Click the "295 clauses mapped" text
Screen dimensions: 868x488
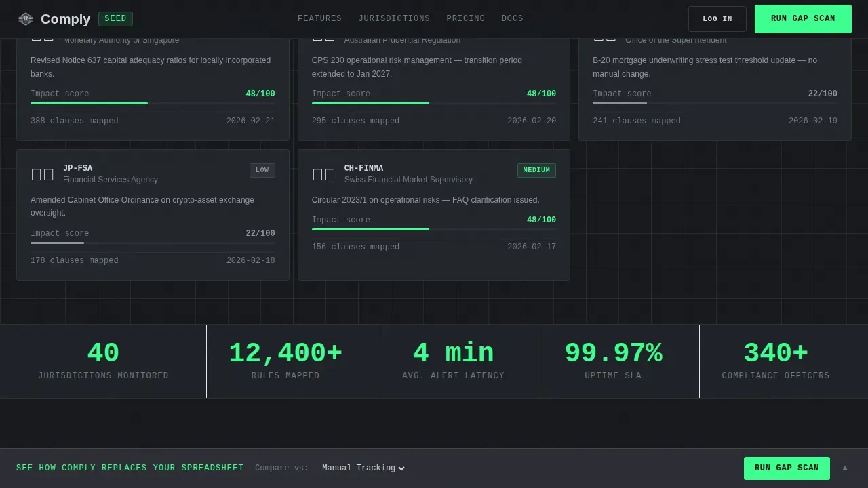coord(355,121)
